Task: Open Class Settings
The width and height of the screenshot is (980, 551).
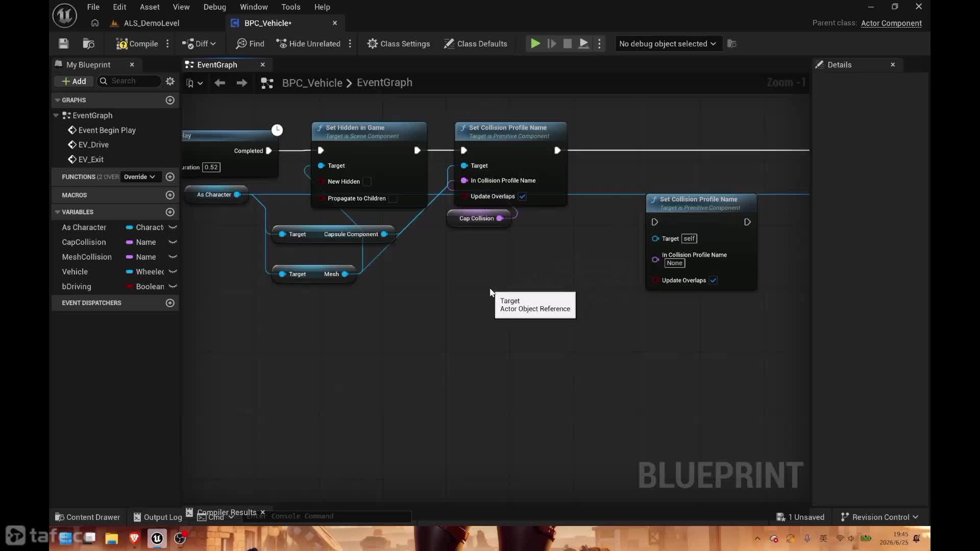Action: (x=399, y=44)
